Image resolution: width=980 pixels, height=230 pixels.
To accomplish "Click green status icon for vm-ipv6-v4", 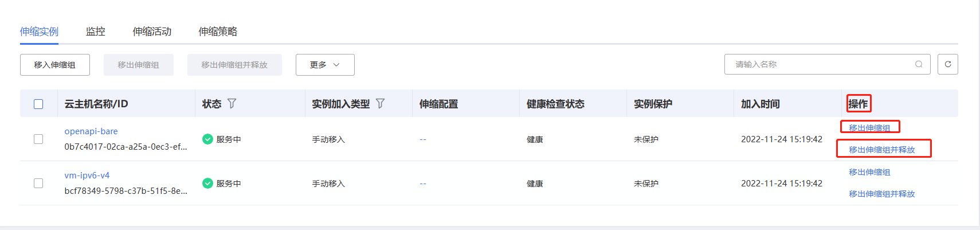I will point(207,183).
